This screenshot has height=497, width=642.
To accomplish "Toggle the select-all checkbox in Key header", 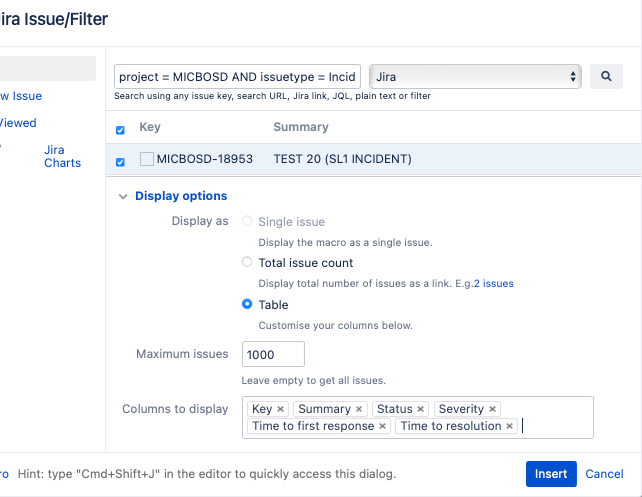I will click(x=120, y=130).
